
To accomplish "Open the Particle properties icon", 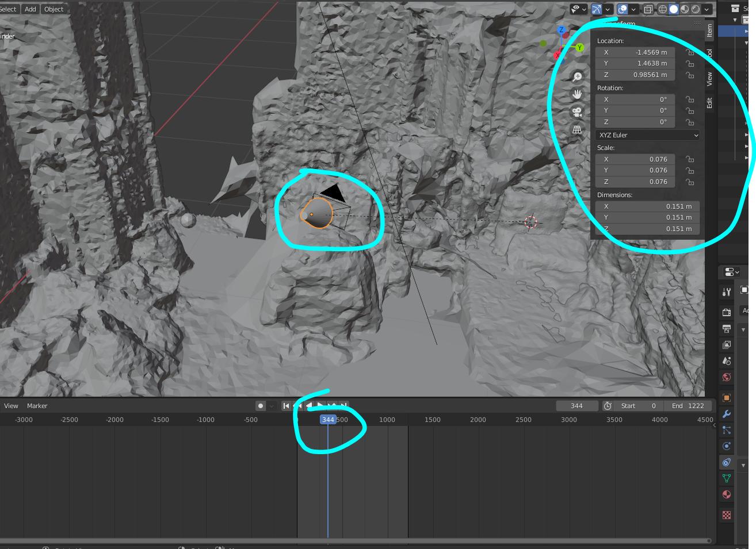I will [727, 430].
